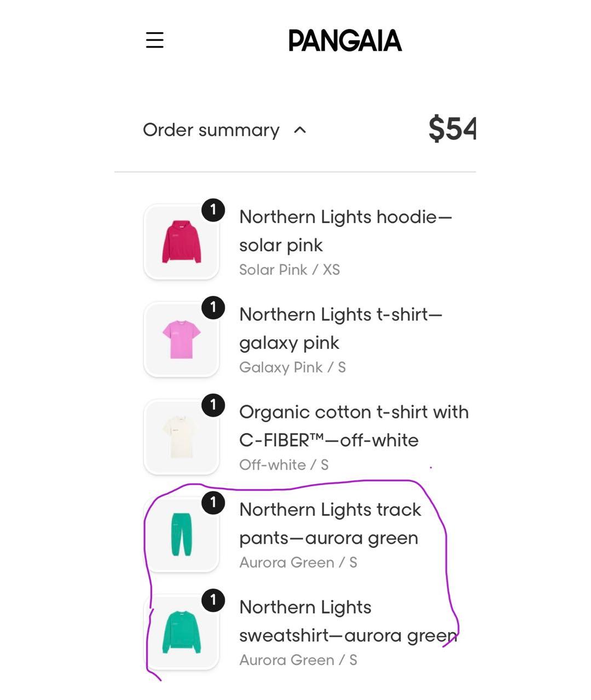Open the aurora green track pants thumbnail
Image resolution: width=591 pixels, height=700 pixels.
pyautogui.click(x=181, y=534)
